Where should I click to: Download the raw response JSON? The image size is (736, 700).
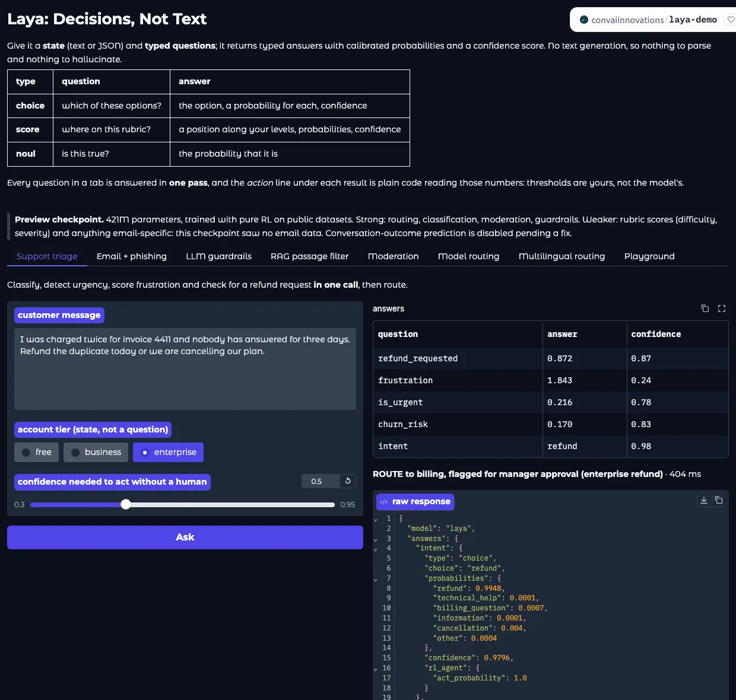click(704, 500)
